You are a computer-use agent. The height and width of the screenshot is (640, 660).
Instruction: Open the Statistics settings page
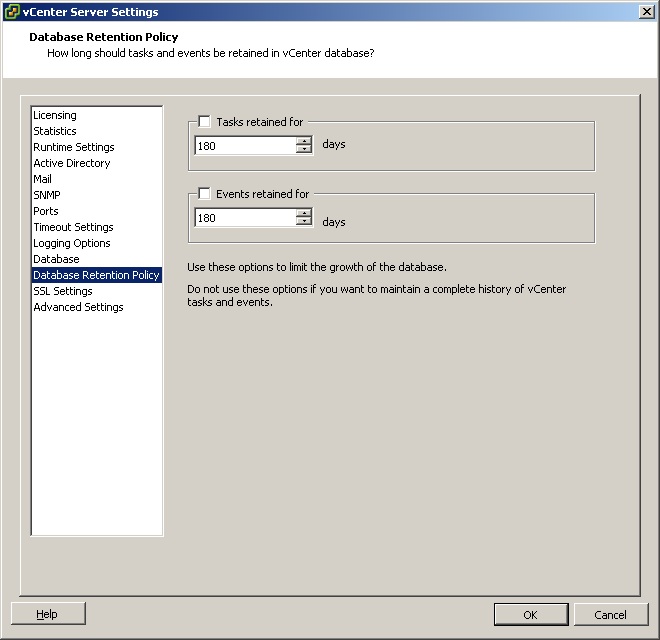97,131
